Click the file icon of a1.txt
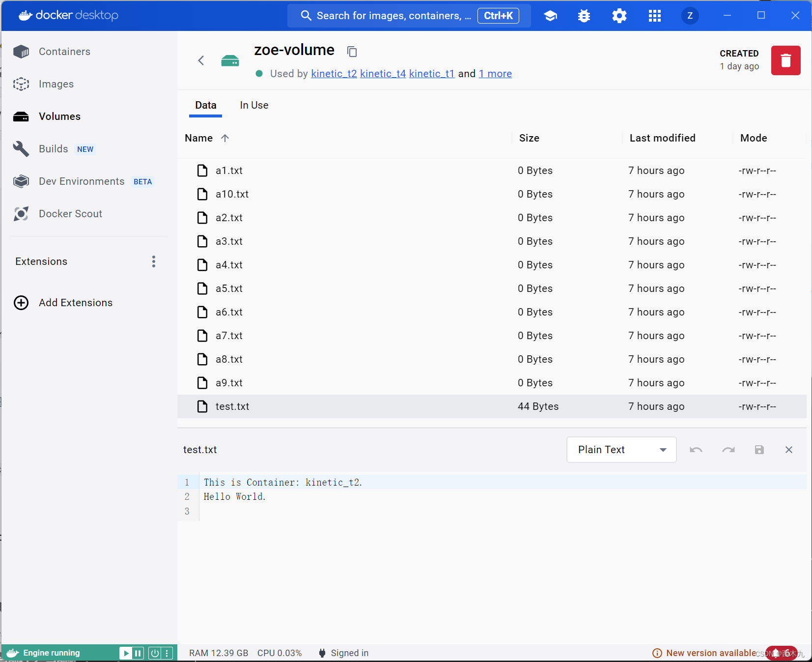Image resolution: width=812 pixels, height=662 pixels. click(x=202, y=171)
